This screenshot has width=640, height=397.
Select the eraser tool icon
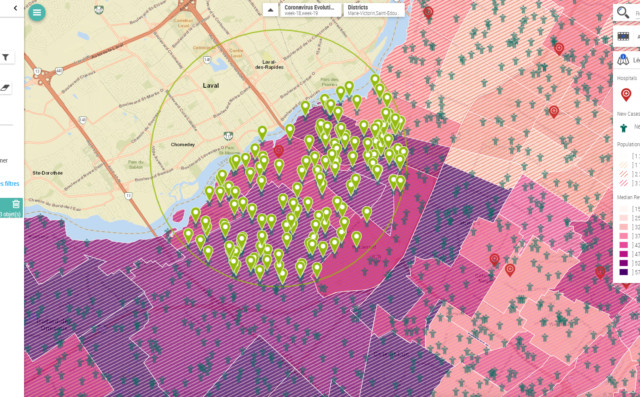5,87
